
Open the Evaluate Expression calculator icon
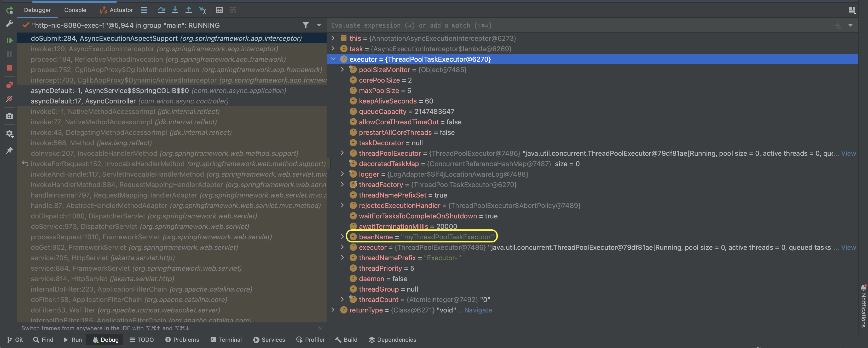[219, 10]
